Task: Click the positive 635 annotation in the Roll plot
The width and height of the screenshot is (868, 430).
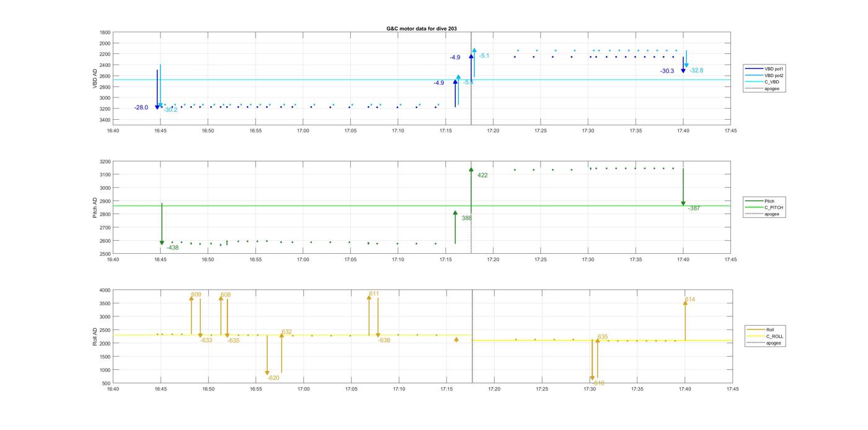Action: point(603,338)
